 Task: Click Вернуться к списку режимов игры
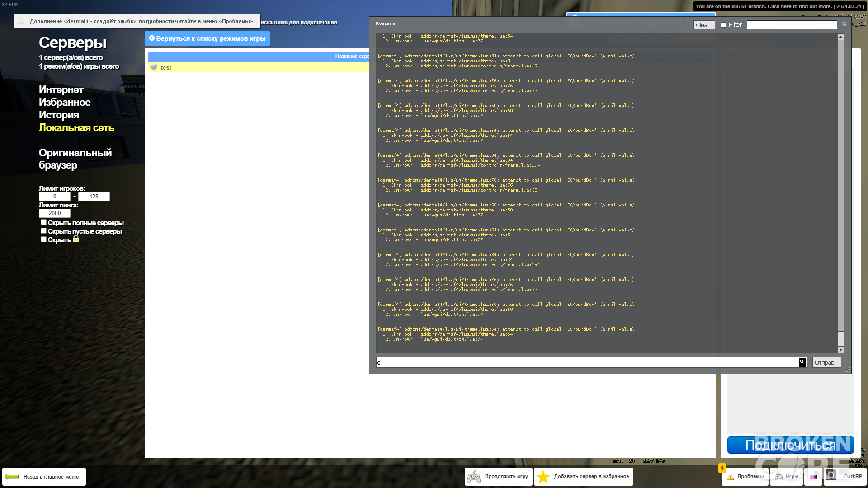point(207,38)
